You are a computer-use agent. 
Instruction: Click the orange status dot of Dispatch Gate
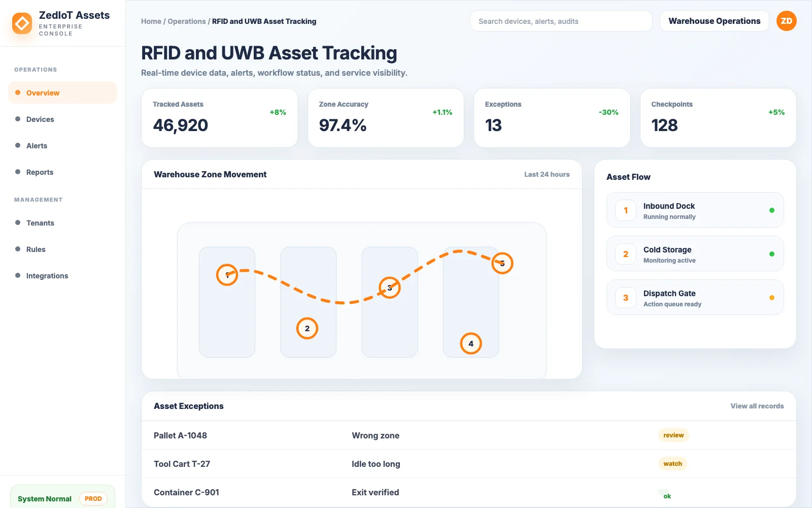tap(771, 298)
